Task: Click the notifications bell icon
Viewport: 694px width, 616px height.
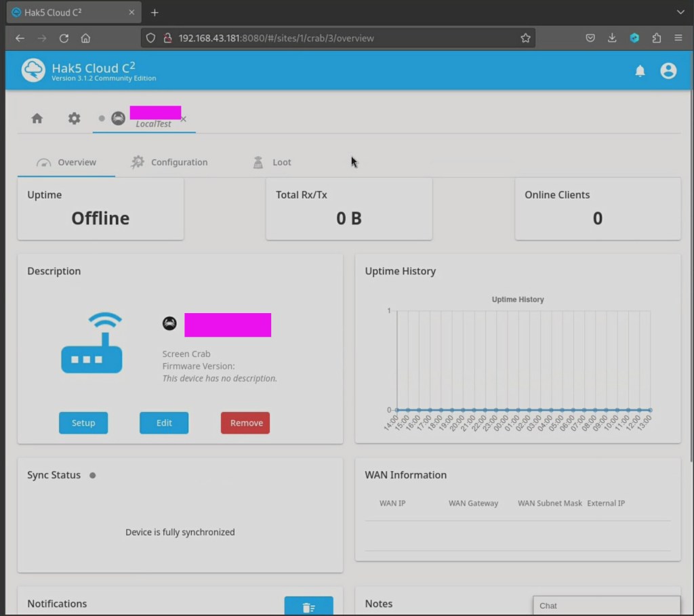Action: click(640, 71)
